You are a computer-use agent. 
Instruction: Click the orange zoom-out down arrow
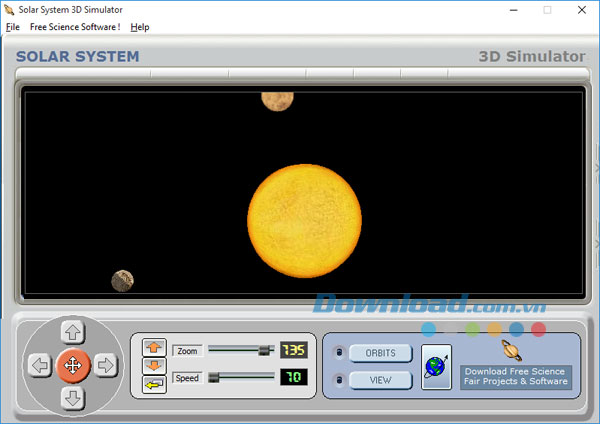pyautogui.click(x=154, y=366)
